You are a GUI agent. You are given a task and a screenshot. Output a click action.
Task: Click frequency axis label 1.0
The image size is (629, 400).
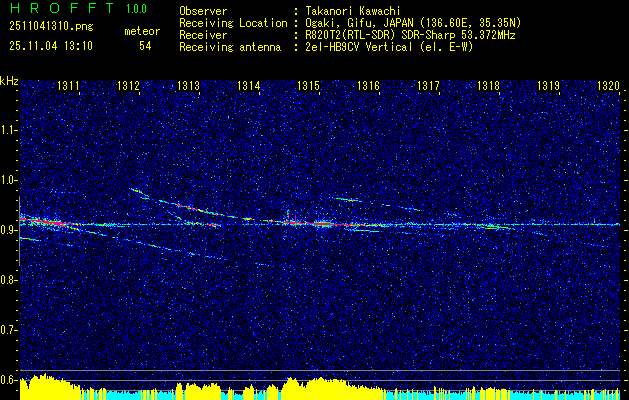9,180
